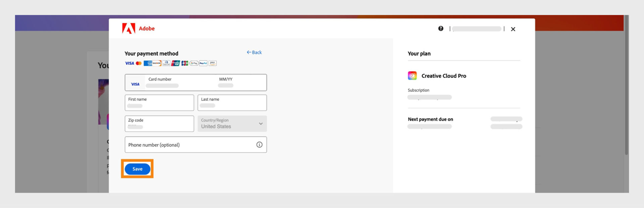Screen dimensions: 644x208
Task: Click the Adobe logo icon
Action: [x=129, y=28]
